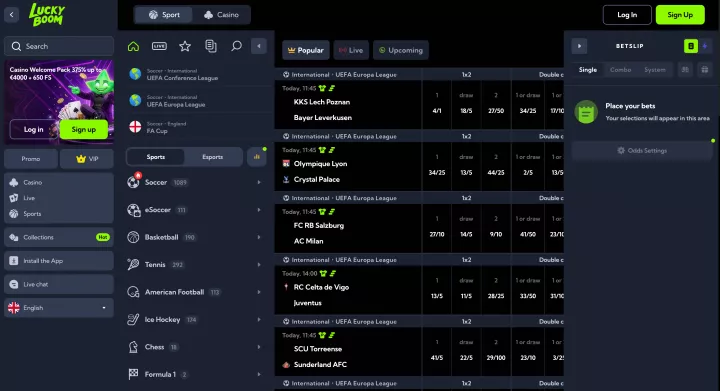720x391 pixels.
Task: Click Sign up on the welcome banner
Action: coord(84,129)
